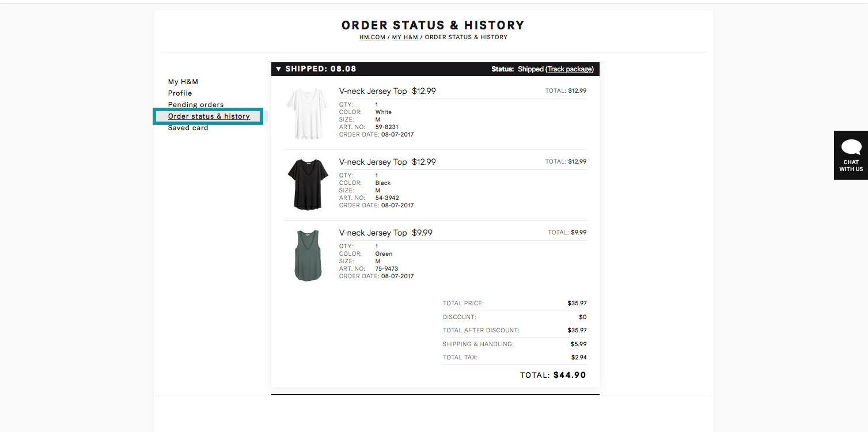The height and width of the screenshot is (432, 868).
Task: Open Saved card in sidebar
Action: point(188,128)
